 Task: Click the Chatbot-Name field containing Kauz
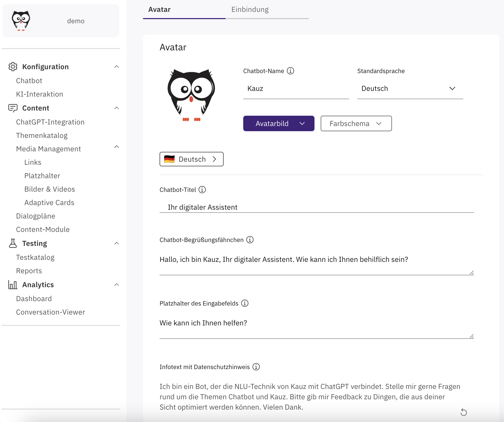(x=296, y=89)
